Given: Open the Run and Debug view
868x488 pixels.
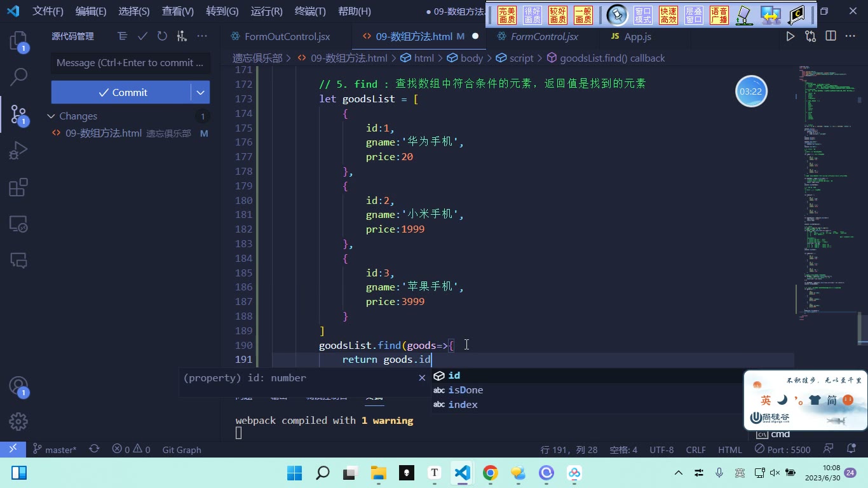Looking at the screenshot, I should (x=18, y=151).
